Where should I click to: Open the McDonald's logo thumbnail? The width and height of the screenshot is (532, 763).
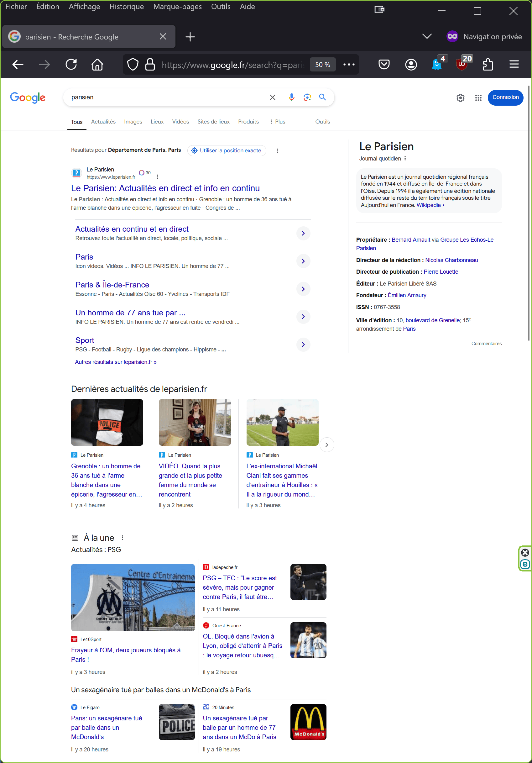tap(308, 722)
